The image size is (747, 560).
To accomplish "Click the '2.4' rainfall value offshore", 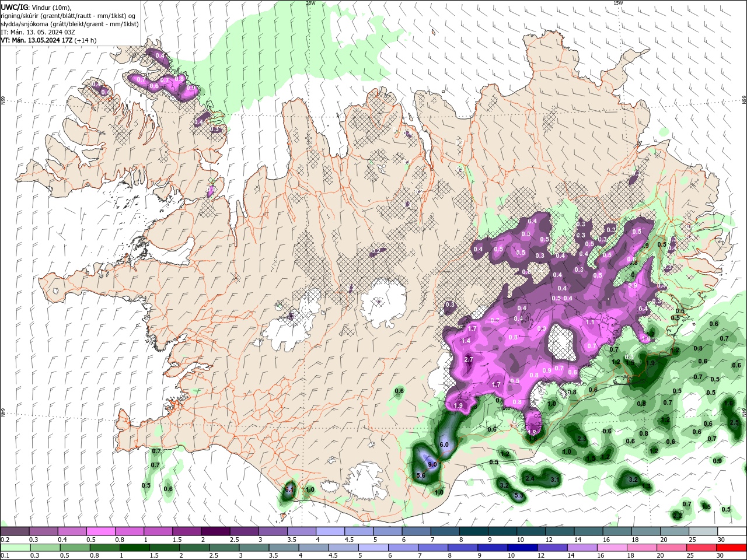I will (530, 478).
